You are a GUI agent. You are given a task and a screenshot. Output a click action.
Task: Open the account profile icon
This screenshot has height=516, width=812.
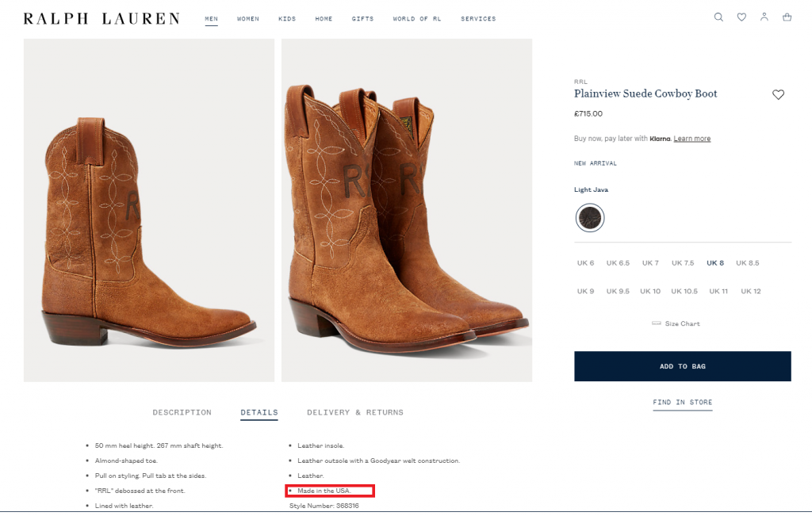(764, 17)
